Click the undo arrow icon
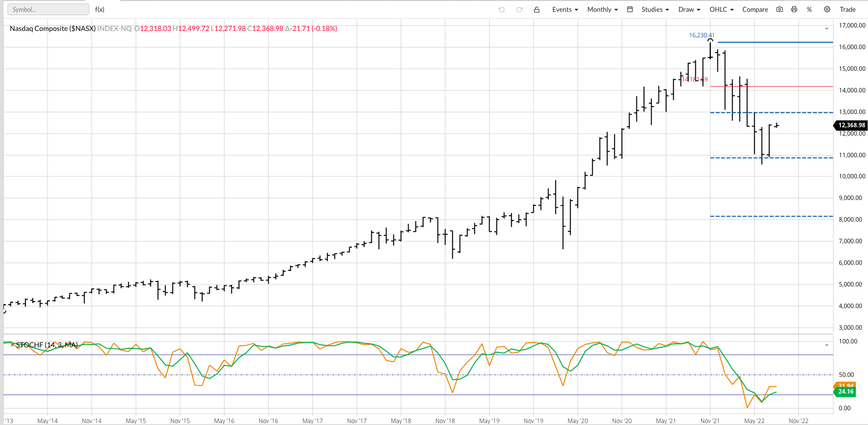 click(501, 9)
